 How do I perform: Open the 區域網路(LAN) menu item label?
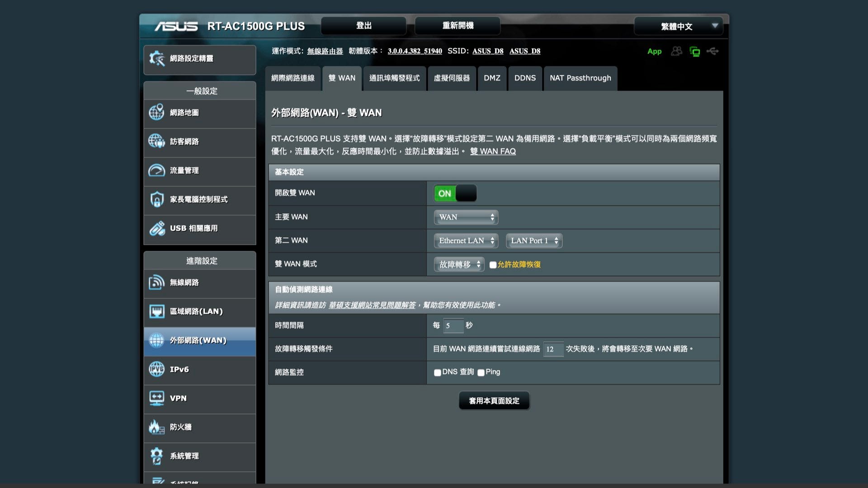click(196, 311)
